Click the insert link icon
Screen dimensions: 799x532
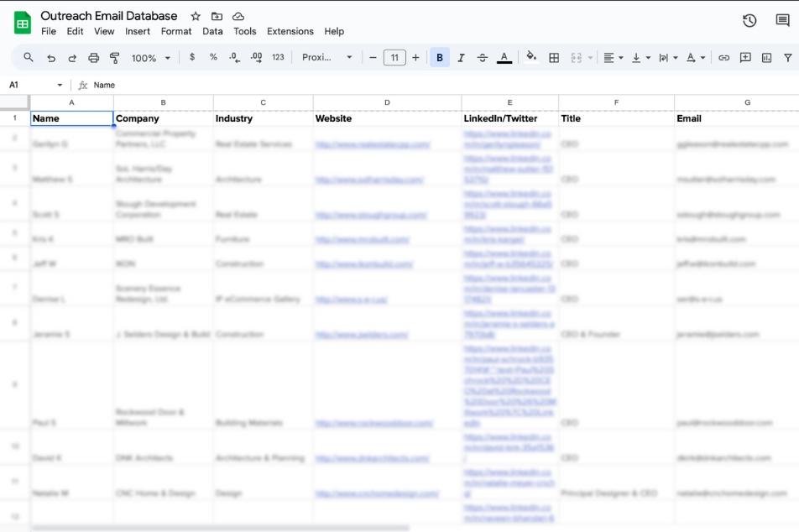(x=723, y=58)
